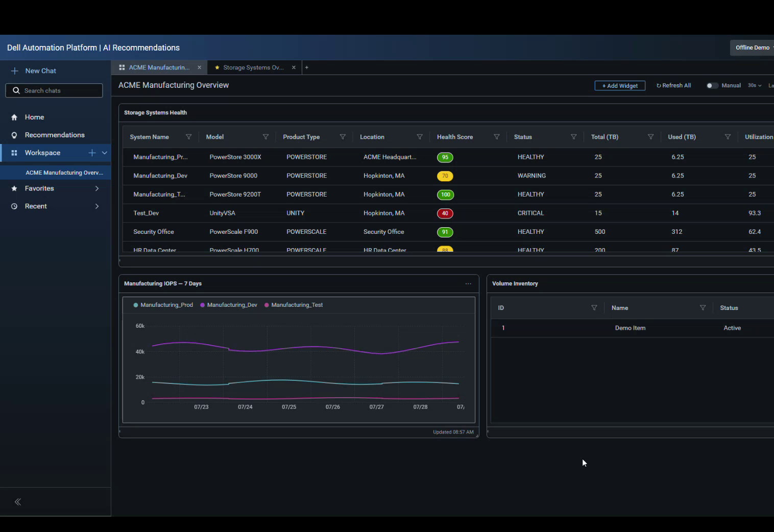Click the Add Widget button
Screen dimensions: 774x532
[x=620, y=86]
